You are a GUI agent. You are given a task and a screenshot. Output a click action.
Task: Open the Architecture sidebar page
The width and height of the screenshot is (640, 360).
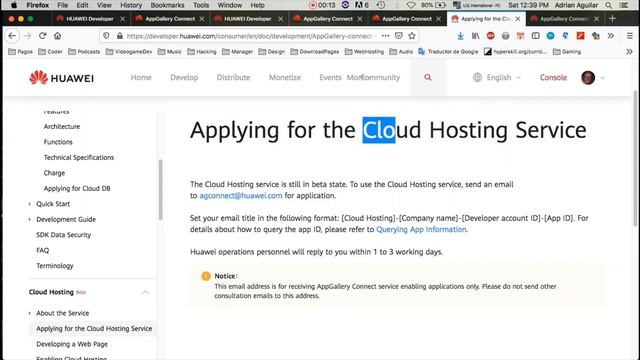coord(62,127)
